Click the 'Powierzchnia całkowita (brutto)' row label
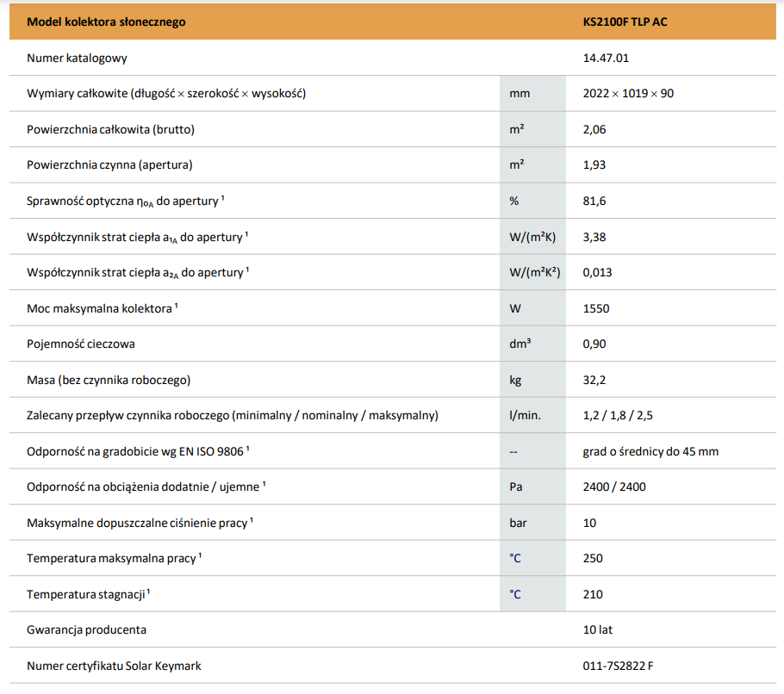The height and width of the screenshot is (694, 784). 110,129
